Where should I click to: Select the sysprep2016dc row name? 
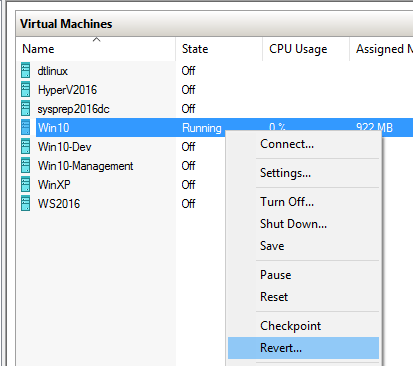click(73, 109)
